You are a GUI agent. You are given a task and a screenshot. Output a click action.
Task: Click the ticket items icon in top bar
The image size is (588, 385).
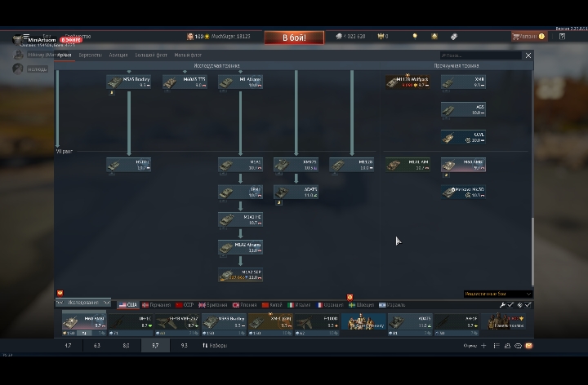coord(454,37)
